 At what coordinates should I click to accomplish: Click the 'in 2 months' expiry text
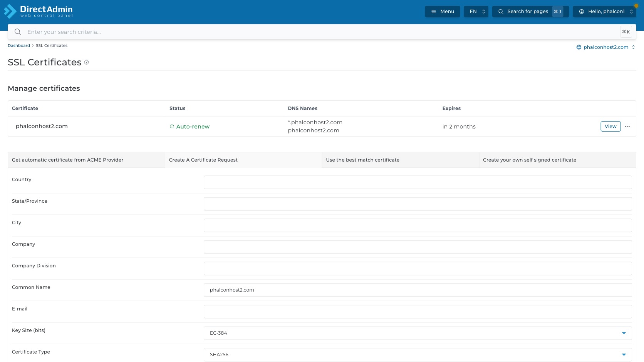pos(459,127)
